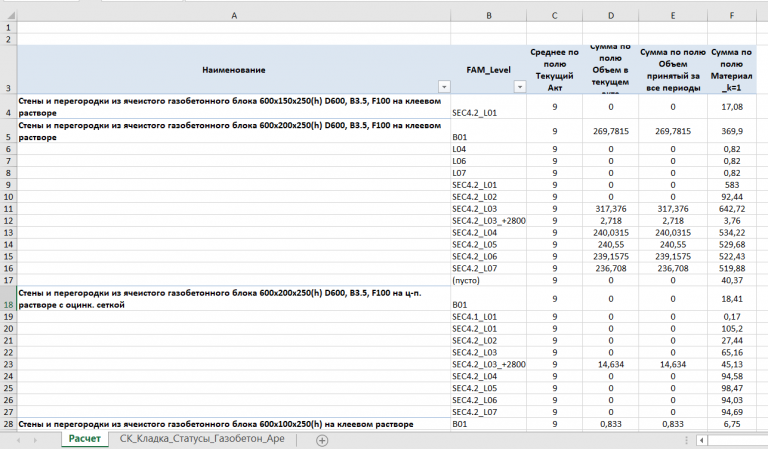The height and width of the screenshot is (449, 768).
Task: Select cell with value 642,72
Action: (731, 208)
